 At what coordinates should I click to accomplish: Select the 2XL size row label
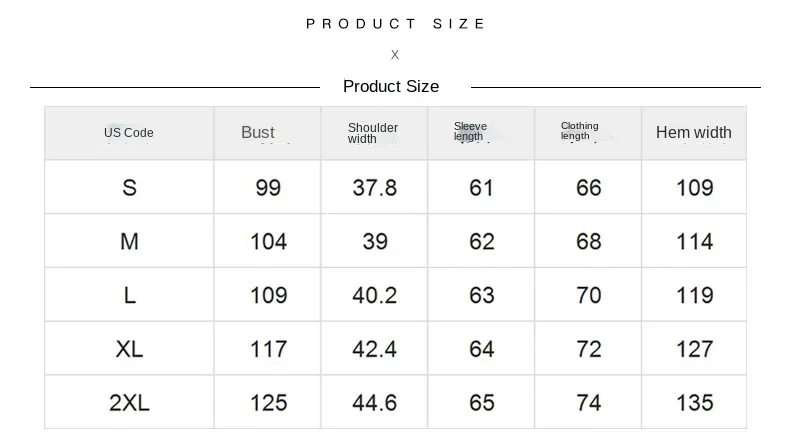click(x=129, y=403)
